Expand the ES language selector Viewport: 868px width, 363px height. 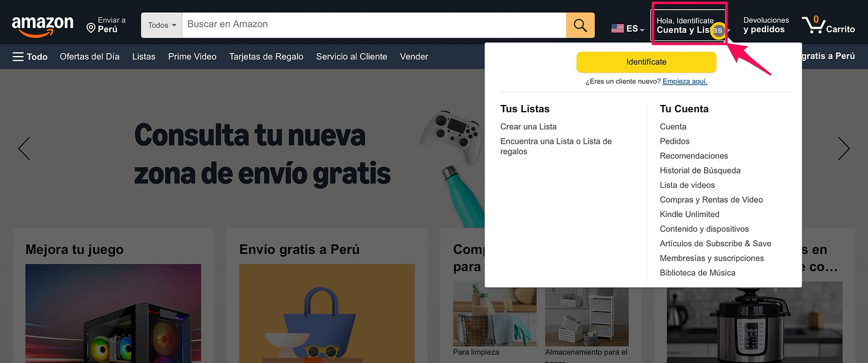[x=635, y=29]
